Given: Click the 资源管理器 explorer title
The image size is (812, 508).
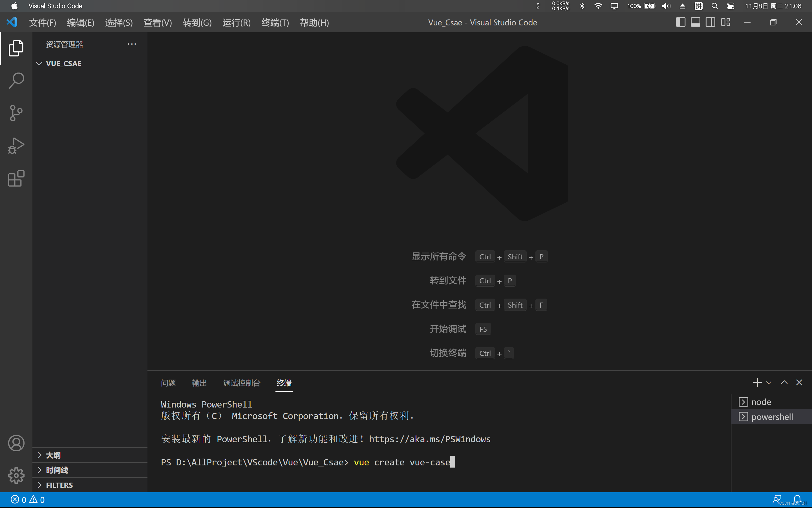Looking at the screenshot, I should tap(64, 44).
